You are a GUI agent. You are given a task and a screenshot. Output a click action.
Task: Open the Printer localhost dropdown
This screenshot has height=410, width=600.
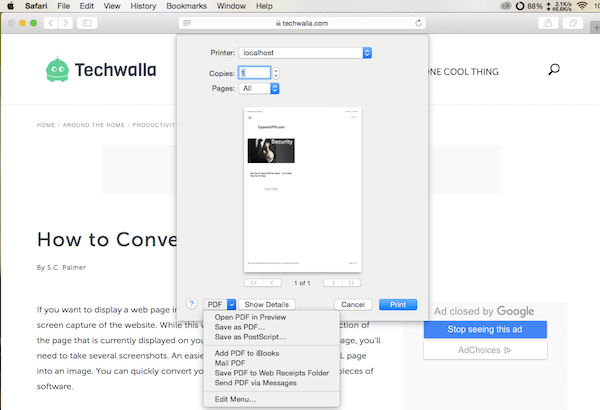click(367, 52)
